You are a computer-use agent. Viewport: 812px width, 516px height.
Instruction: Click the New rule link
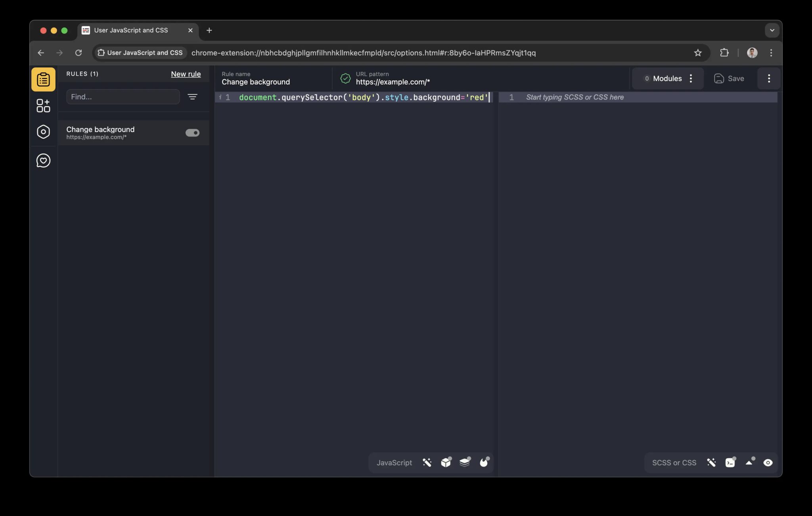pyautogui.click(x=186, y=74)
